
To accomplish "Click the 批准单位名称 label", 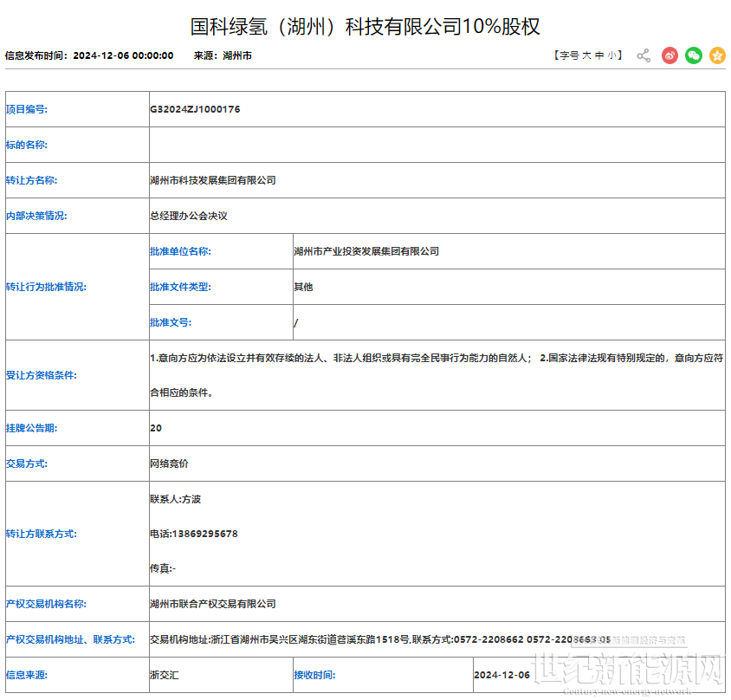I will point(180,251).
